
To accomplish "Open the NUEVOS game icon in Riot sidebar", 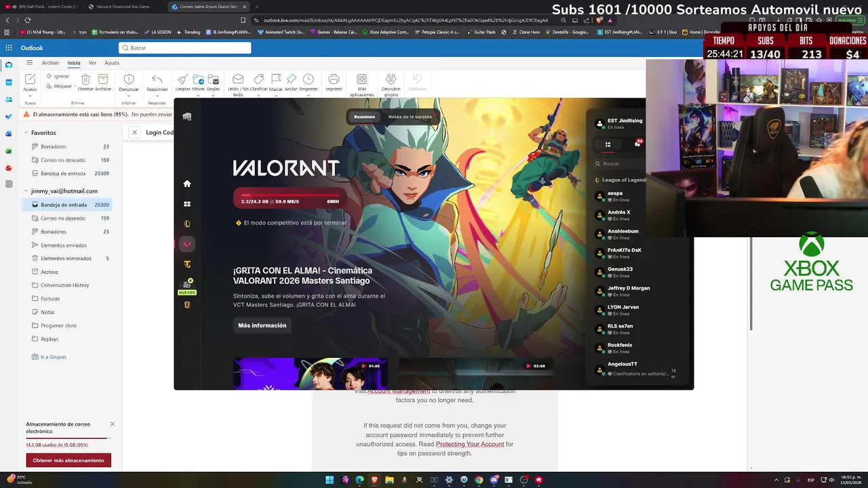I will pos(187,285).
